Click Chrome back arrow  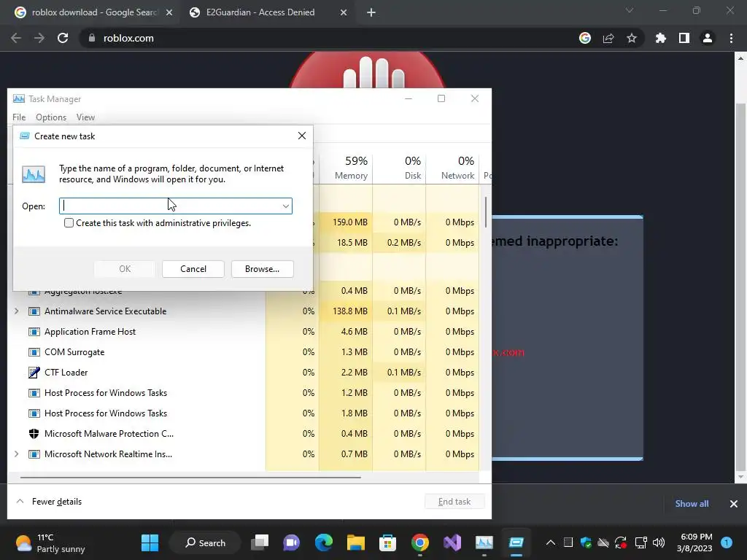click(16, 38)
